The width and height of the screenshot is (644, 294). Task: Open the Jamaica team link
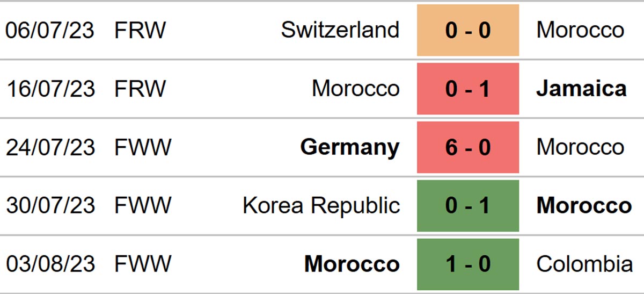tap(581, 89)
